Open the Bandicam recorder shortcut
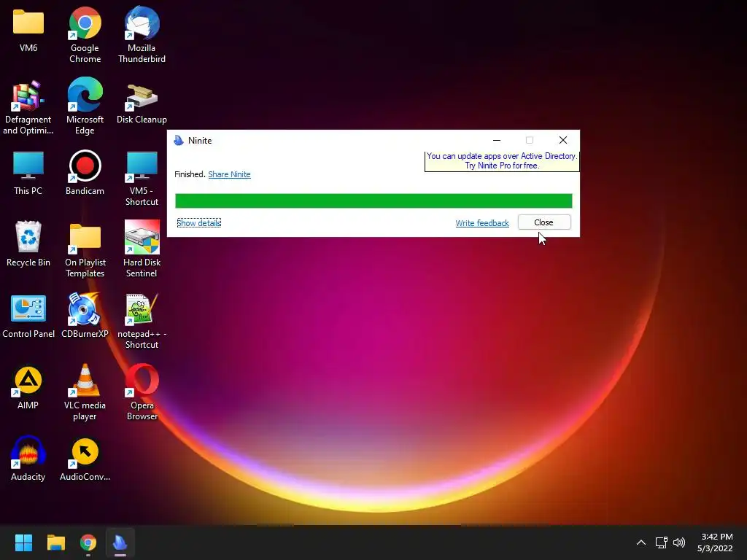The width and height of the screenshot is (747, 560). pyautogui.click(x=85, y=166)
